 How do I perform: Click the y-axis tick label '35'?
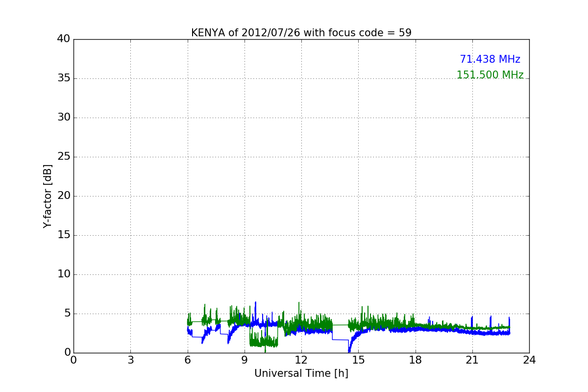[x=64, y=78]
